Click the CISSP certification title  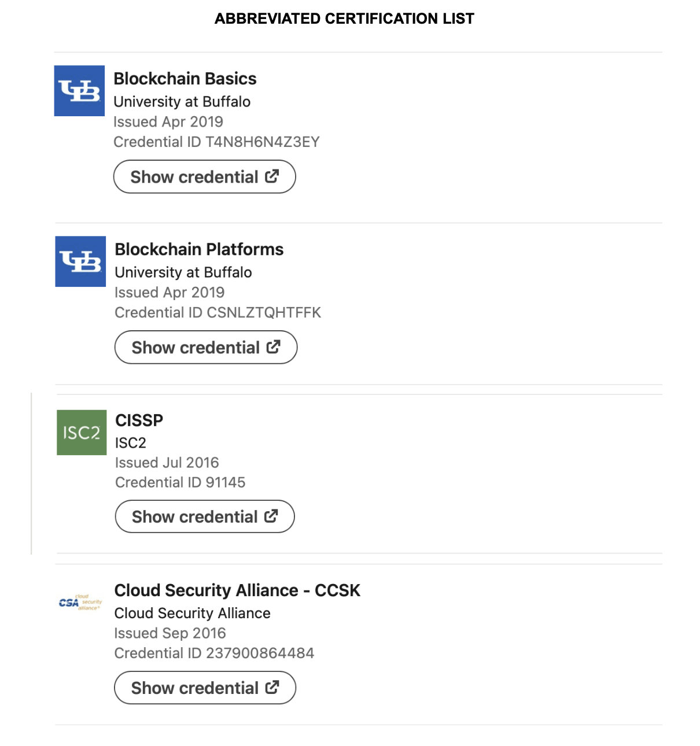click(x=138, y=420)
